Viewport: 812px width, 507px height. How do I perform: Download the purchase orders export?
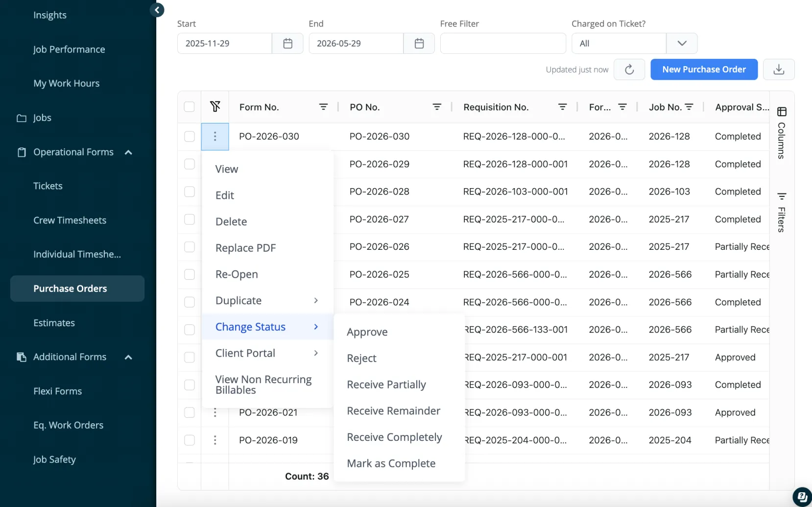click(x=779, y=70)
